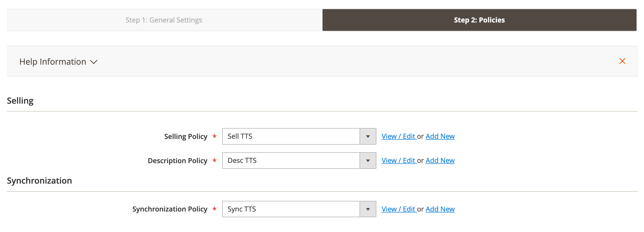This screenshot has height=232, width=644.
Task: Open the Synchronization Policy dropdown arrow
Action: (x=367, y=209)
